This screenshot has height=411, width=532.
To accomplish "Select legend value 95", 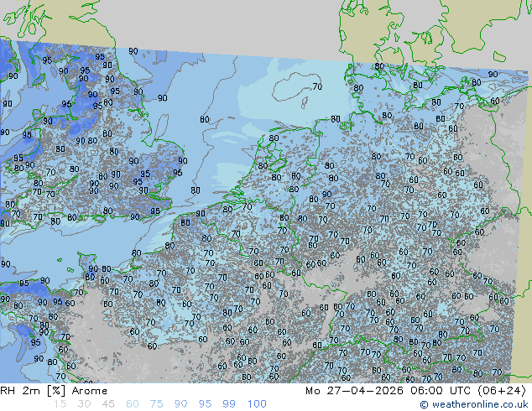I will 205,404.
